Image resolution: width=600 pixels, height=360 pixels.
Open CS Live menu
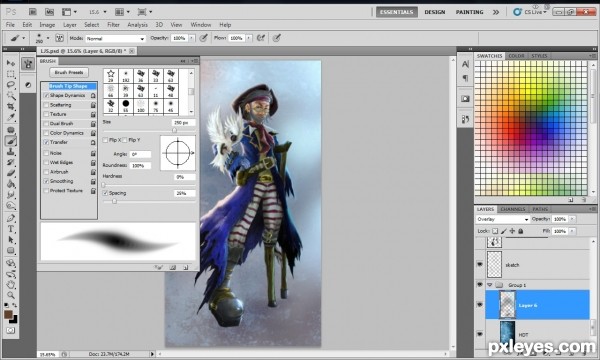coord(530,12)
